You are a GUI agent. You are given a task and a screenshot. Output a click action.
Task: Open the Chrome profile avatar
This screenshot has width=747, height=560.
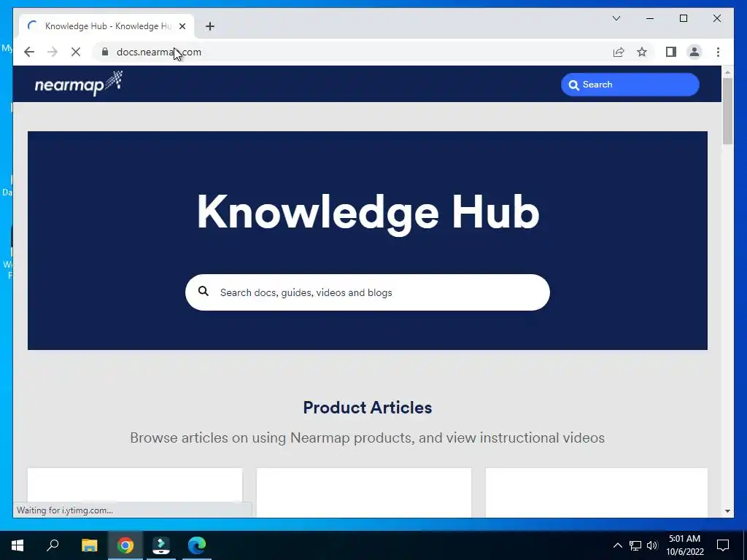coord(694,52)
